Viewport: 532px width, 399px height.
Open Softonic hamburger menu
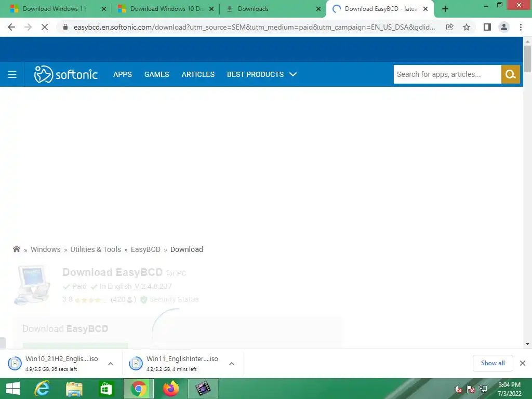coord(12,74)
